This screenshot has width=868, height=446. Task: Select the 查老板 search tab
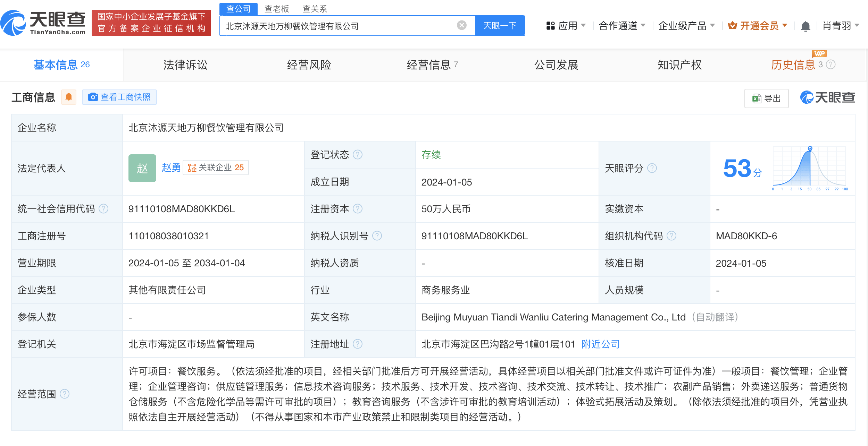tap(277, 9)
